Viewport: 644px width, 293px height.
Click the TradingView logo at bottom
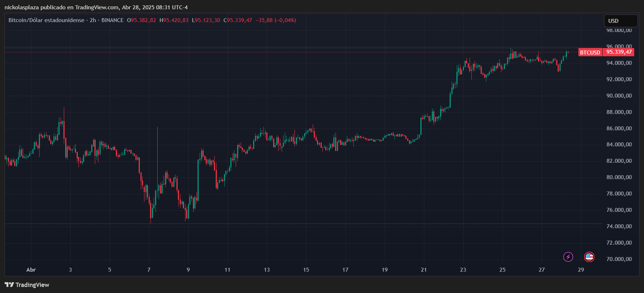pyautogui.click(x=27, y=285)
